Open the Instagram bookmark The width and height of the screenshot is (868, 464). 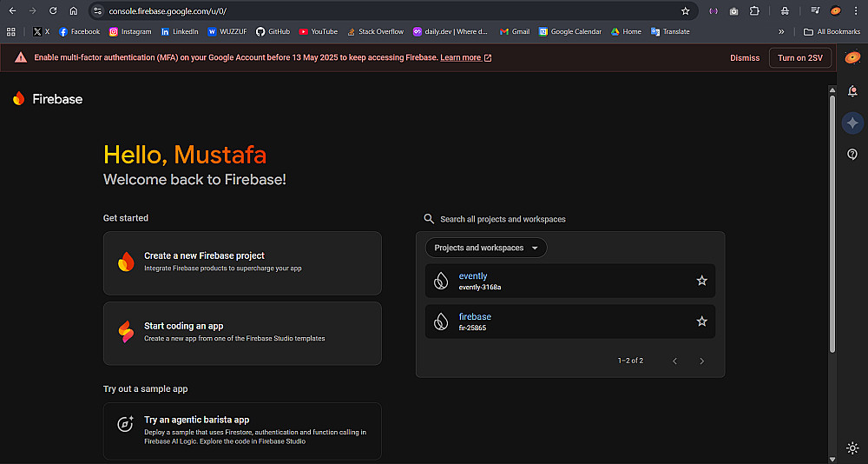click(130, 31)
